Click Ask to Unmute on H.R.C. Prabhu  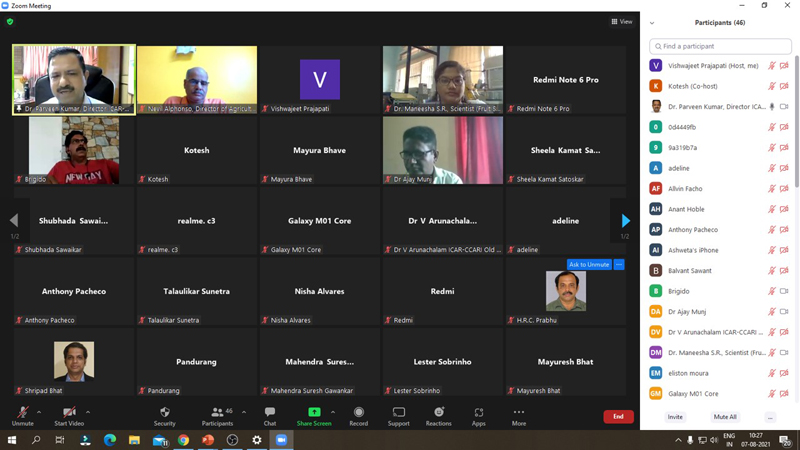589,264
